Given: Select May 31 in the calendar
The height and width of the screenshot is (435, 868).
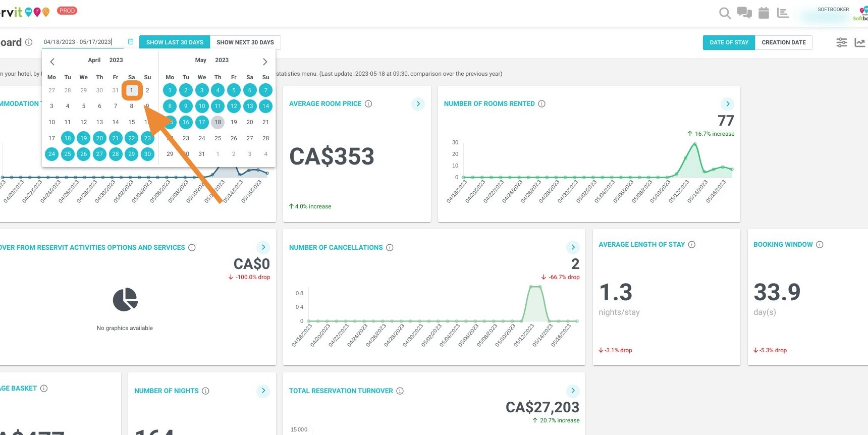Looking at the screenshot, I should tap(202, 154).
